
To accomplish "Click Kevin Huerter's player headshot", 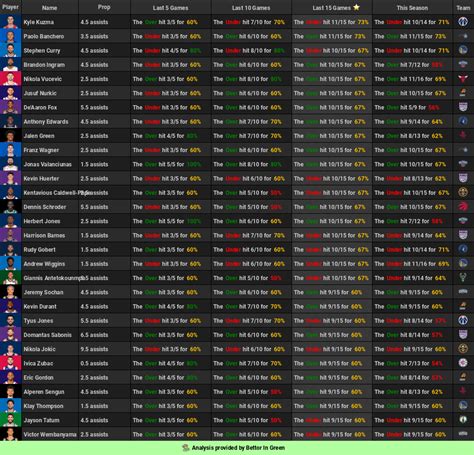I will pyautogui.click(x=11, y=178).
